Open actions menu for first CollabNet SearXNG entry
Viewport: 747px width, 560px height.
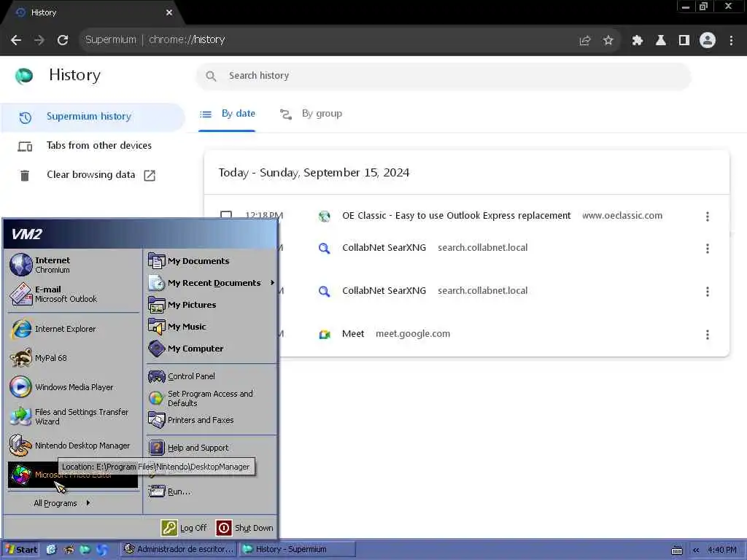coord(708,248)
